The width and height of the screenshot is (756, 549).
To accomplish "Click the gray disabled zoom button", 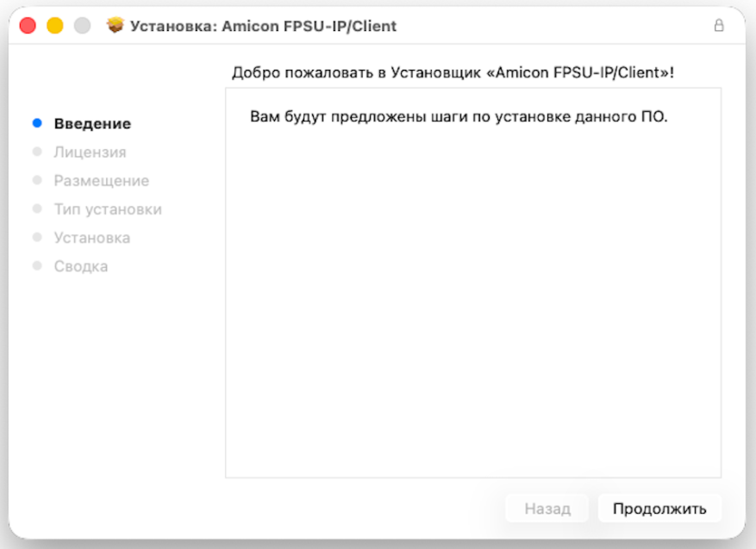I will (83, 26).
